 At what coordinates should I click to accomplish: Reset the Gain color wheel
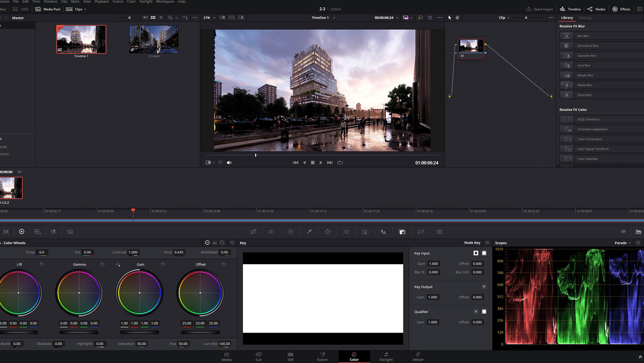tap(163, 264)
